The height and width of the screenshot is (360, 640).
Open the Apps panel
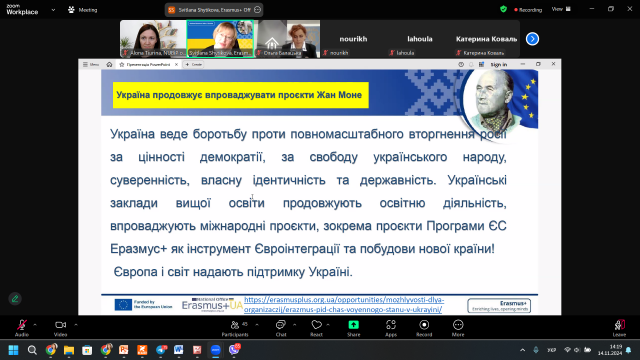click(391, 328)
